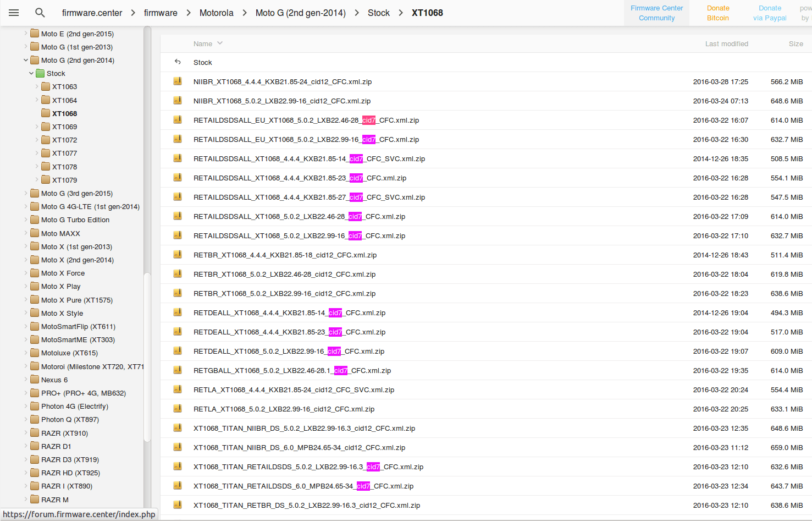
Task: Click the zip icon for XT1068_TITAN_RETBR_DS_5.0.2 file
Action: [x=178, y=505]
